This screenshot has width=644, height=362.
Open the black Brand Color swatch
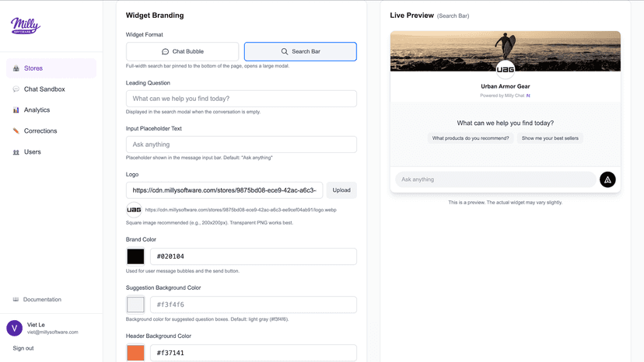tap(135, 256)
